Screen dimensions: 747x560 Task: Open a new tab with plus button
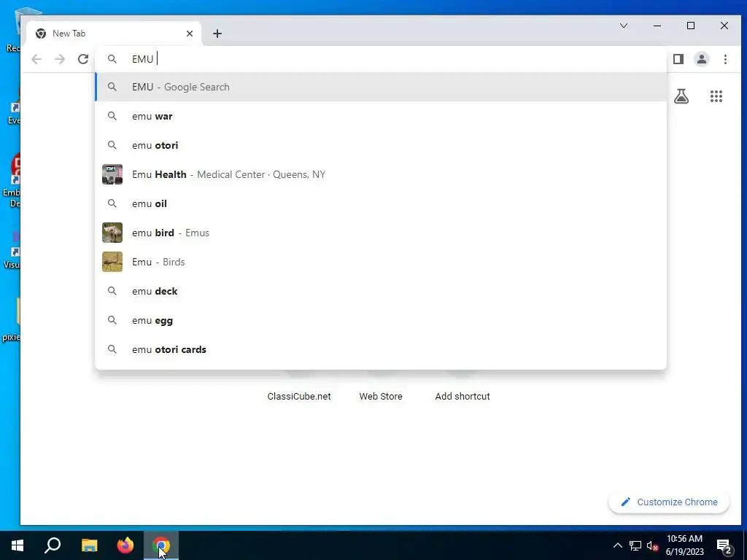point(217,34)
